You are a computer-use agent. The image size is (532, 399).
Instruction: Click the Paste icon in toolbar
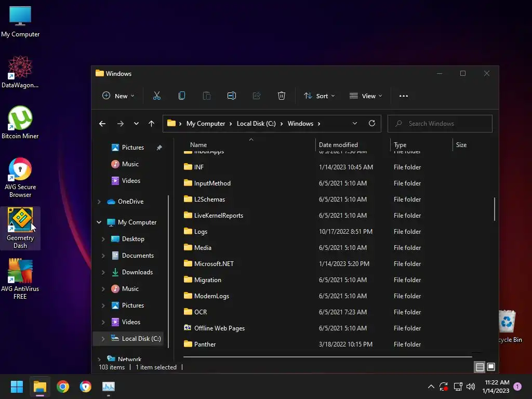click(206, 96)
